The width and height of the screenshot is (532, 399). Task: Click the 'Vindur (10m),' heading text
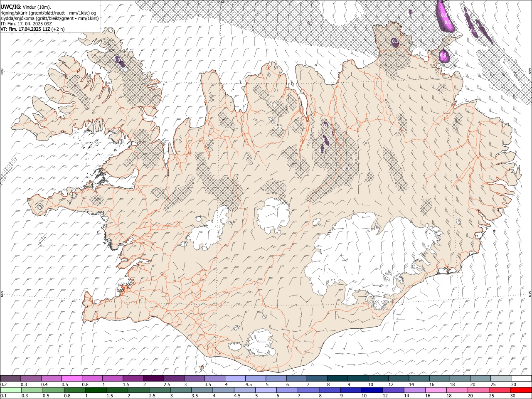click(x=36, y=7)
